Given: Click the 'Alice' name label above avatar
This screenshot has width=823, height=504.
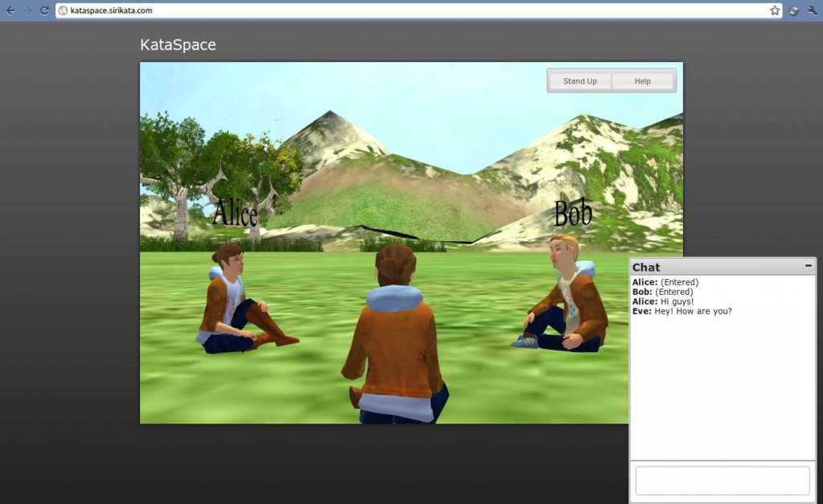Looking at the screenshot, I should pos(235,214).
